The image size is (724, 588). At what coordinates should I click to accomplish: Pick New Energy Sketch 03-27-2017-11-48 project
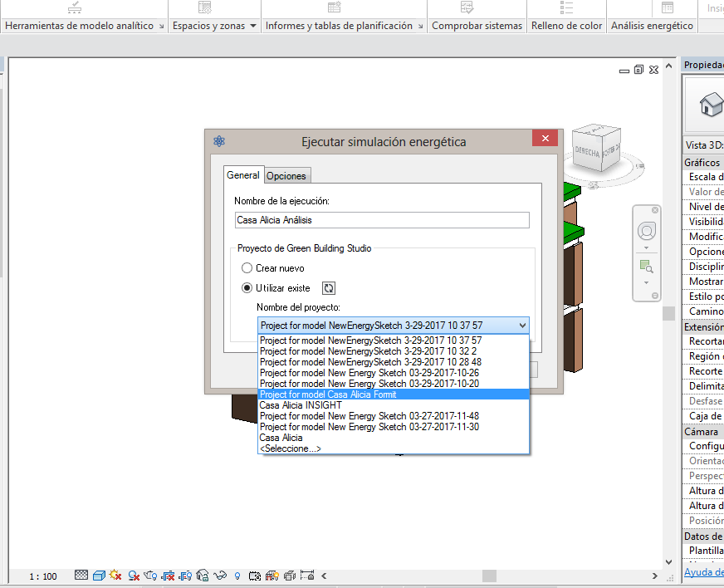pos(393,416)
